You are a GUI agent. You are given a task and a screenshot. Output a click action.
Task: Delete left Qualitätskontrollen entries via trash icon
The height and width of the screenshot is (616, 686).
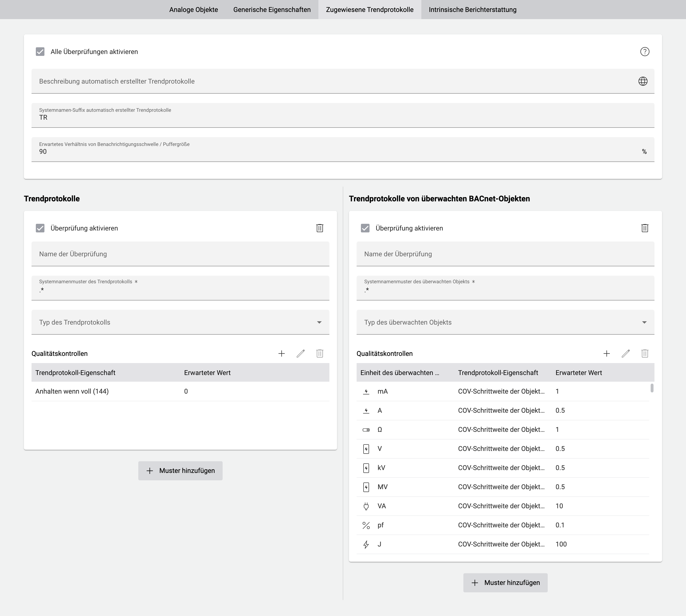(320, 353)
